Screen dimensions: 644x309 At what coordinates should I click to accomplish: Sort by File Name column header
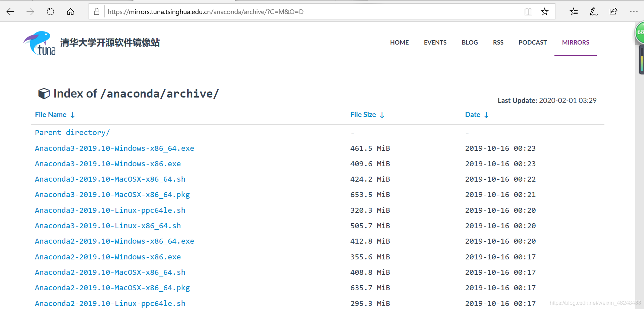55,115
